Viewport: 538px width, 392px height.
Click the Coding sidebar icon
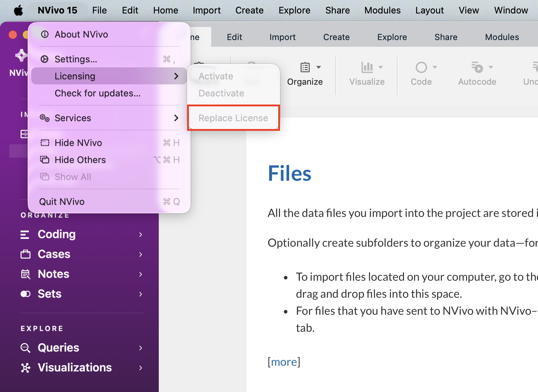(x=25, y=234)
